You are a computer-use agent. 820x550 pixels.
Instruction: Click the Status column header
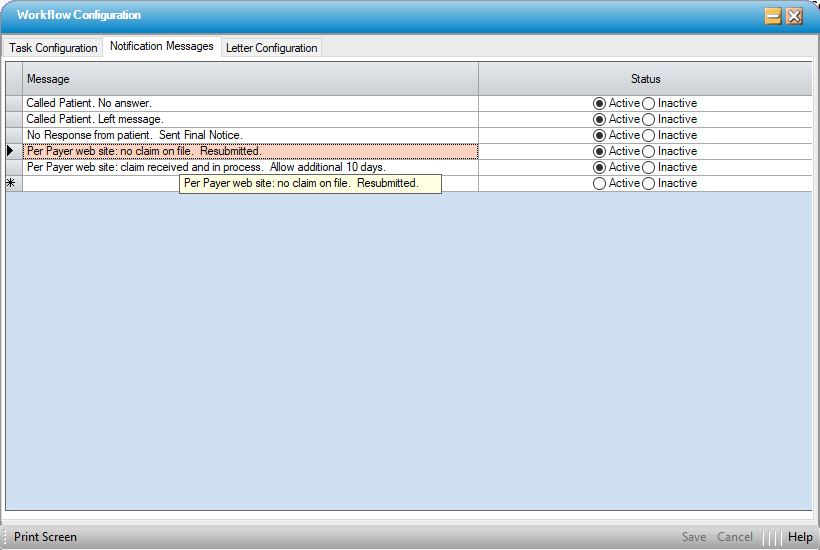[645, 79]
